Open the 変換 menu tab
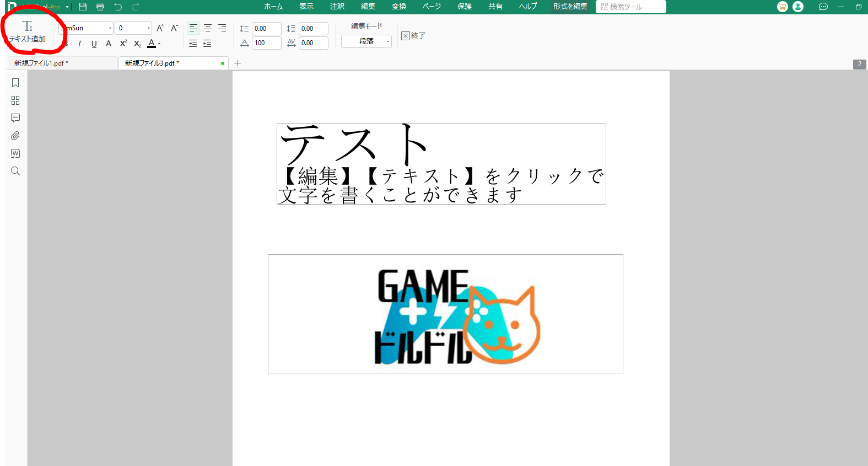This screenshot has height=466, width=868. click(x=399, y=7)
